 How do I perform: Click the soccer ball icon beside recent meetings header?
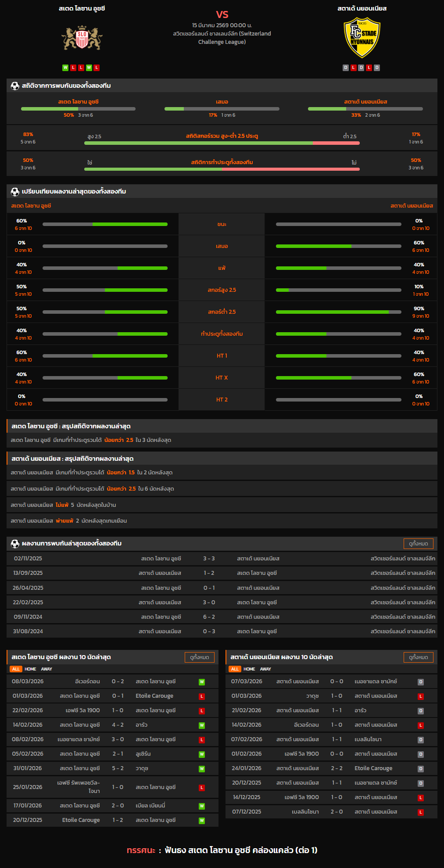[x=15, y=543]
